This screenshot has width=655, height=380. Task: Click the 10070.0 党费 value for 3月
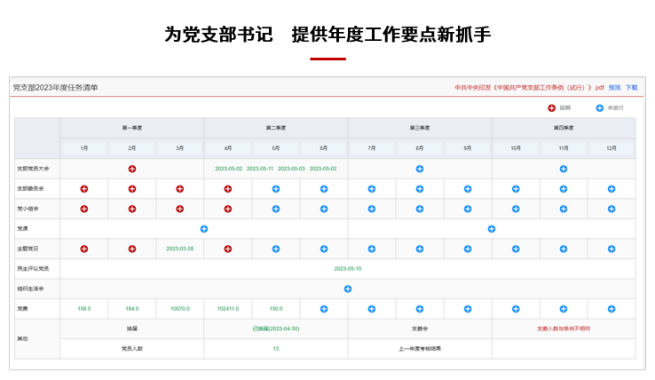click(180, 309)
